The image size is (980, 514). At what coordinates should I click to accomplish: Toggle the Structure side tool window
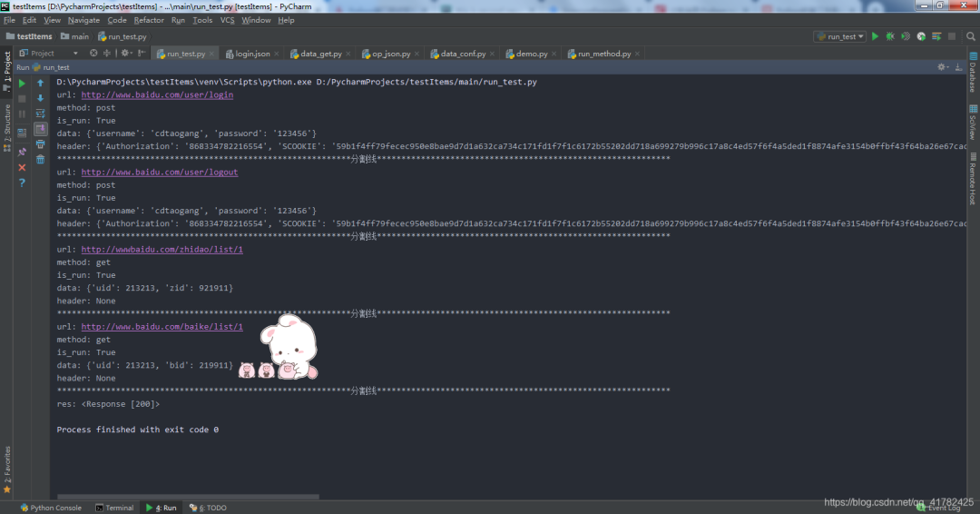pos(7,128)
